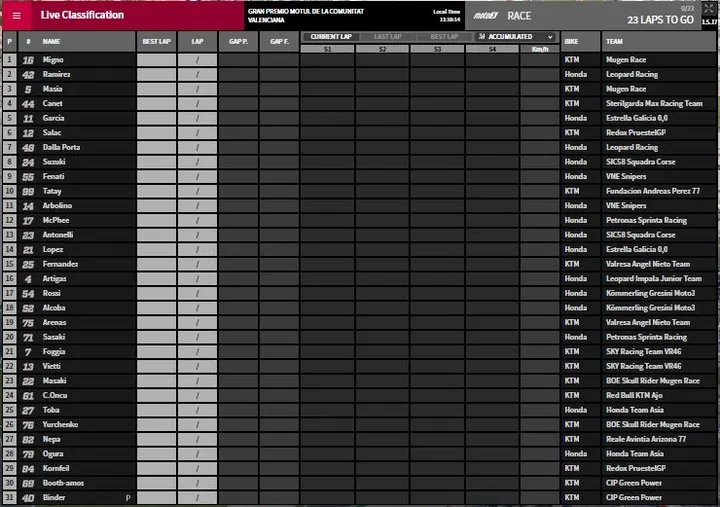
Task: Select rider McPhee row
Action: click(360, 220)
